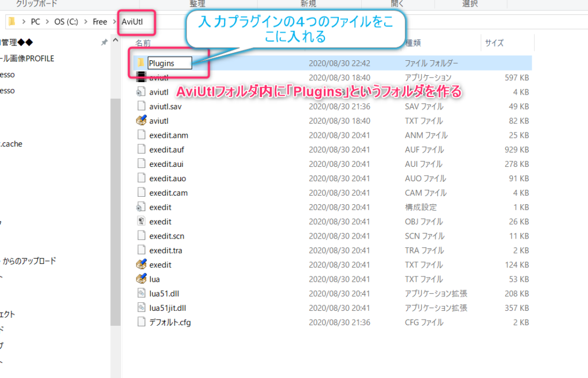
Task: Click the aviutl TXT file notepad icon
Action: [x=141, y=120]
